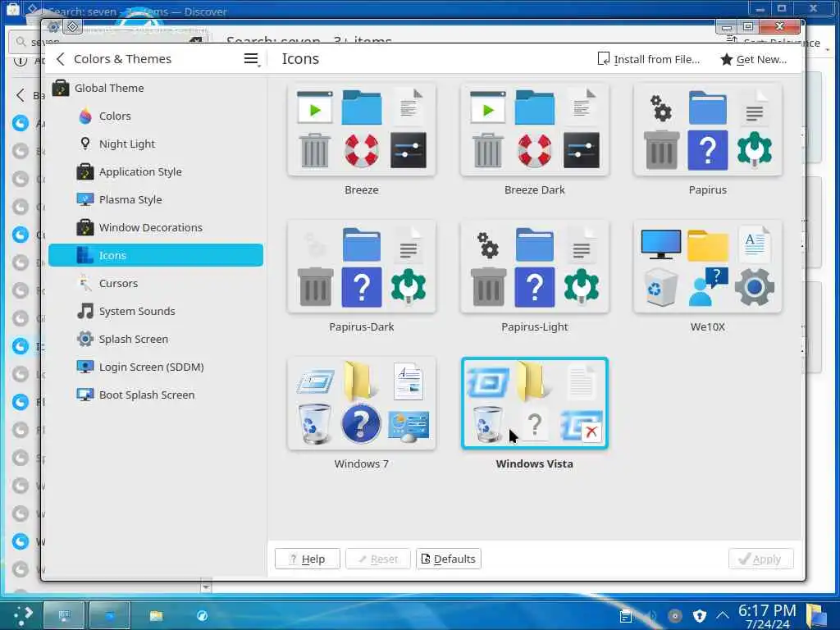Click the Defaults button
Screen dimensions: 840x630
pos(449,559)
